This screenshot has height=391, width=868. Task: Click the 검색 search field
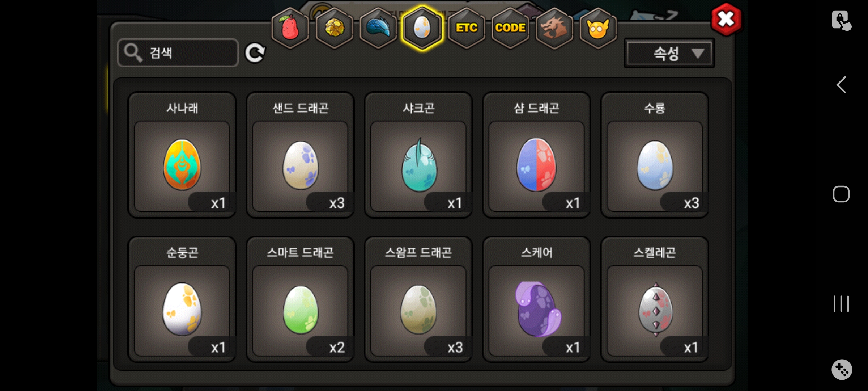[x=178, y=53]
